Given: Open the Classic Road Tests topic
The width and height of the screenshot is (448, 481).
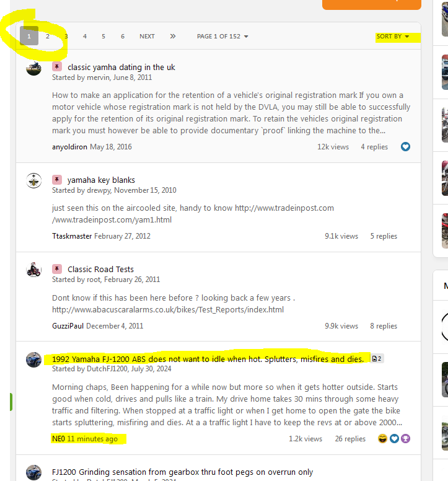Looking at the screenshot, I should coord(100,270).
